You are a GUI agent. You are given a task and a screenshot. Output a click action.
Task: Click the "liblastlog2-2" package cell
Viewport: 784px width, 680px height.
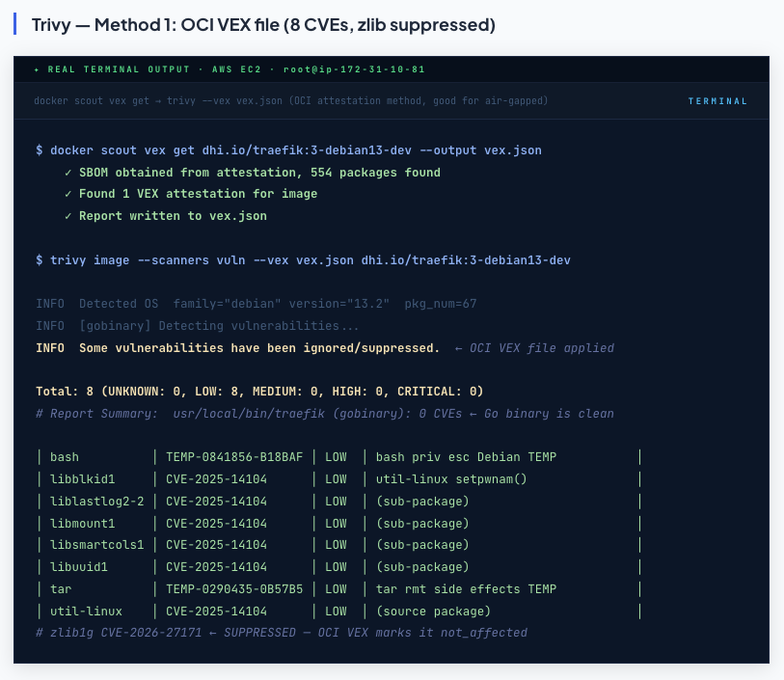(97, 501)
